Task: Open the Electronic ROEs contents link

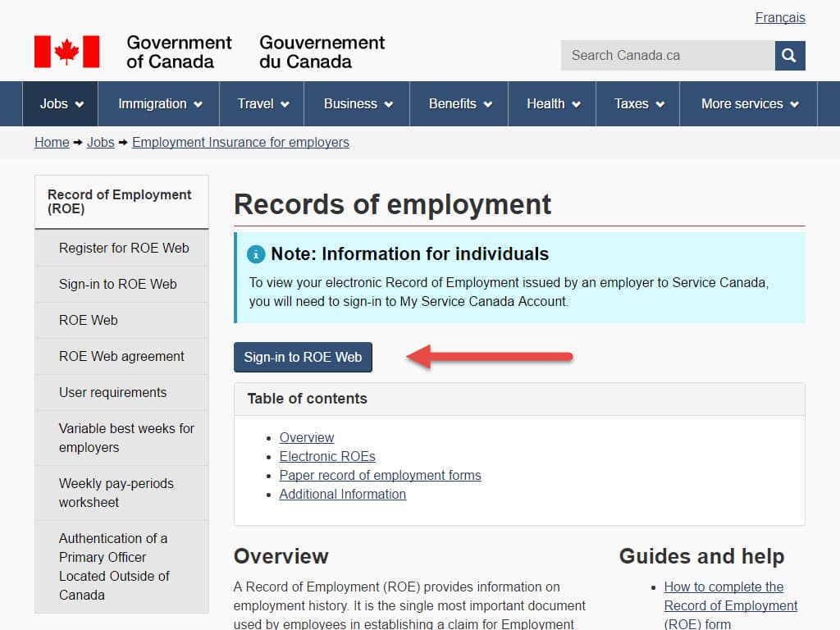Action: coord(327,456)
